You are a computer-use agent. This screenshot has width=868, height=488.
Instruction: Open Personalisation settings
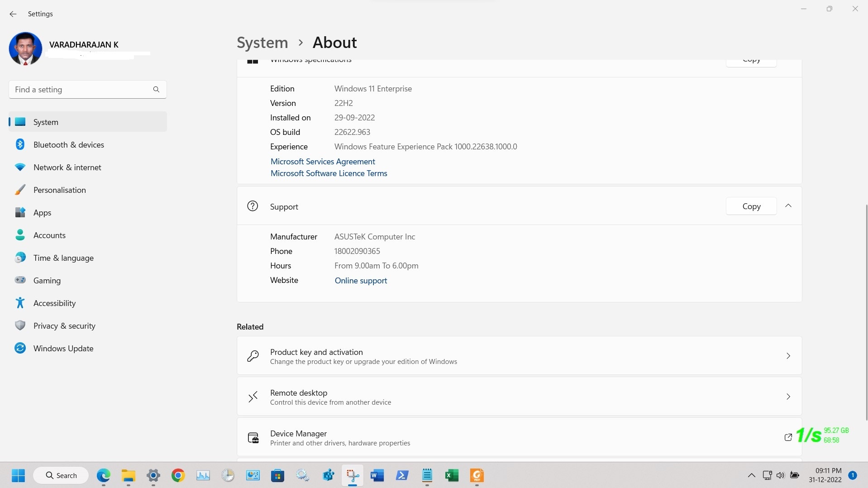coord(88,190)
